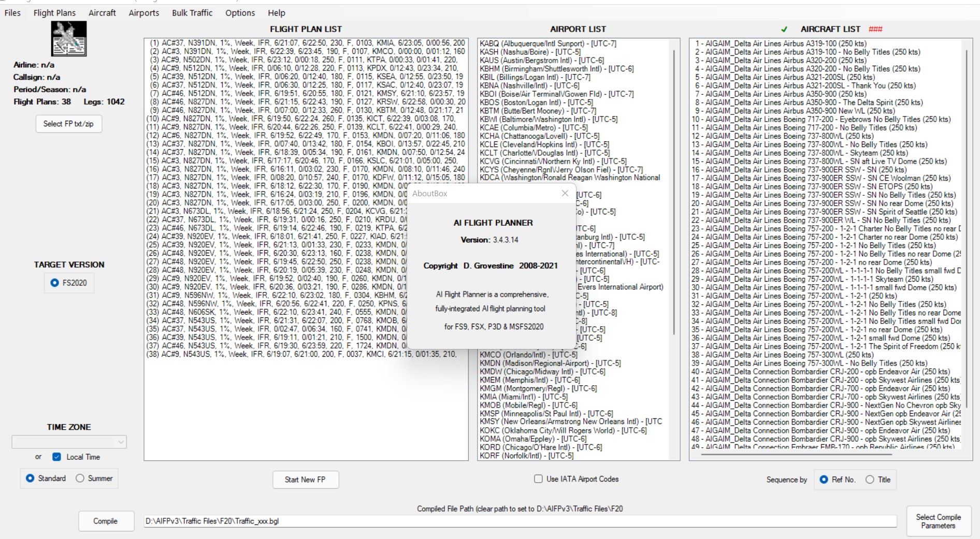Screen dimensions: 980x539
Task: Choose the Standard time option
Action: (x=47, y=478)
